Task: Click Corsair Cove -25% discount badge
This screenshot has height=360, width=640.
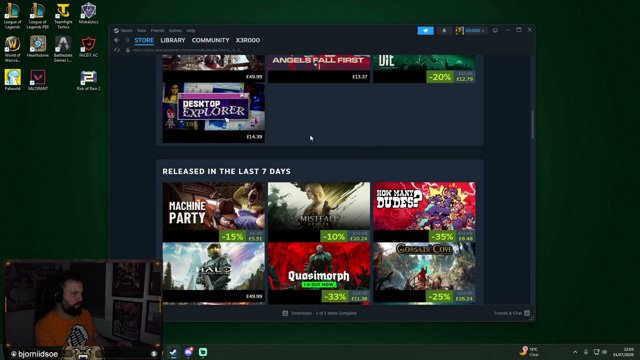Action: coord(439,297)
